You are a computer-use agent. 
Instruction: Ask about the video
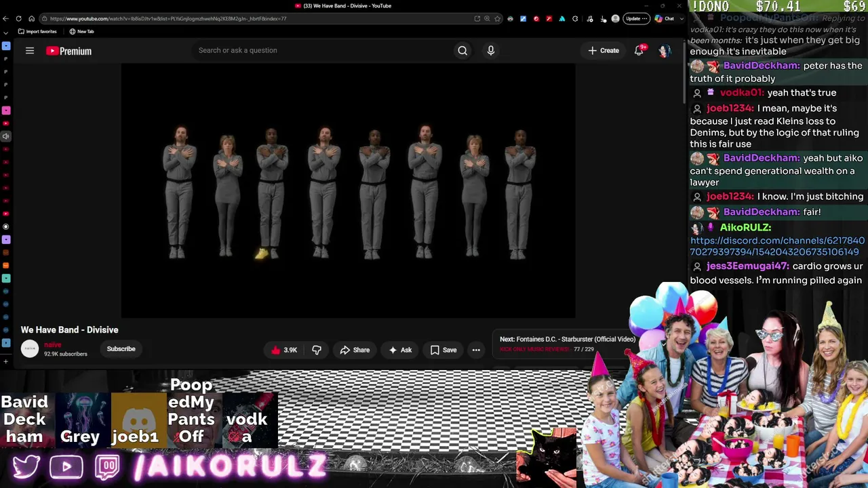point(400,350)
